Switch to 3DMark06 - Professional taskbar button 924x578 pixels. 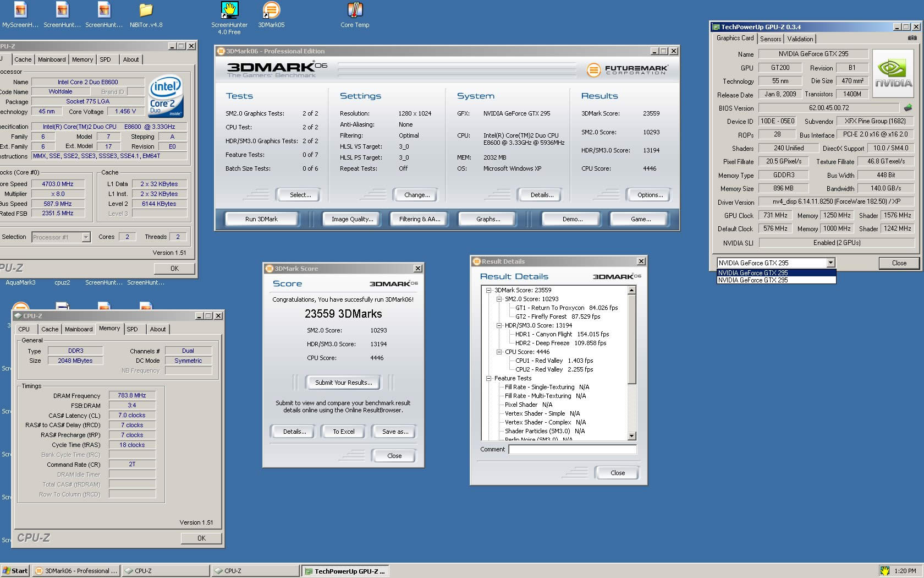[x=76, y=571]
